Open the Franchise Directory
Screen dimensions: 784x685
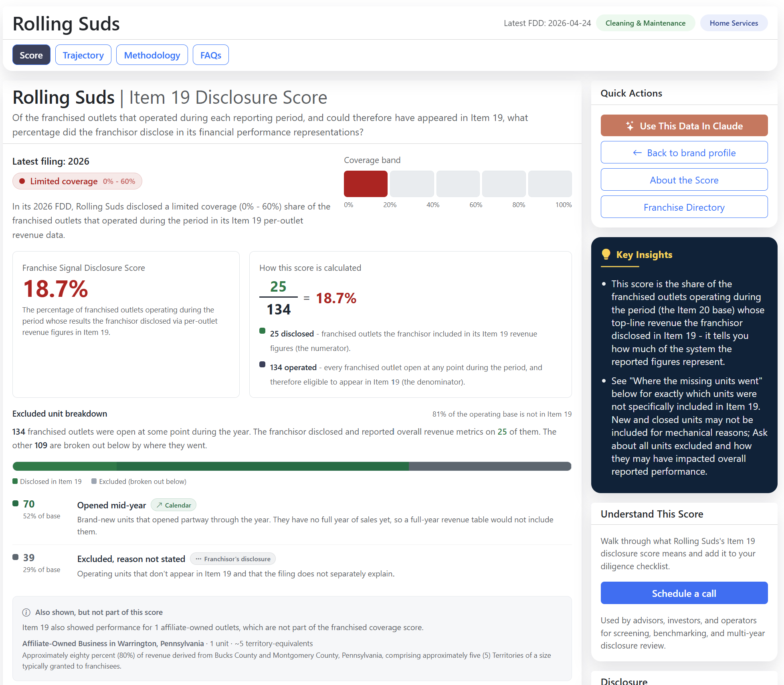[x=684, y=207]
